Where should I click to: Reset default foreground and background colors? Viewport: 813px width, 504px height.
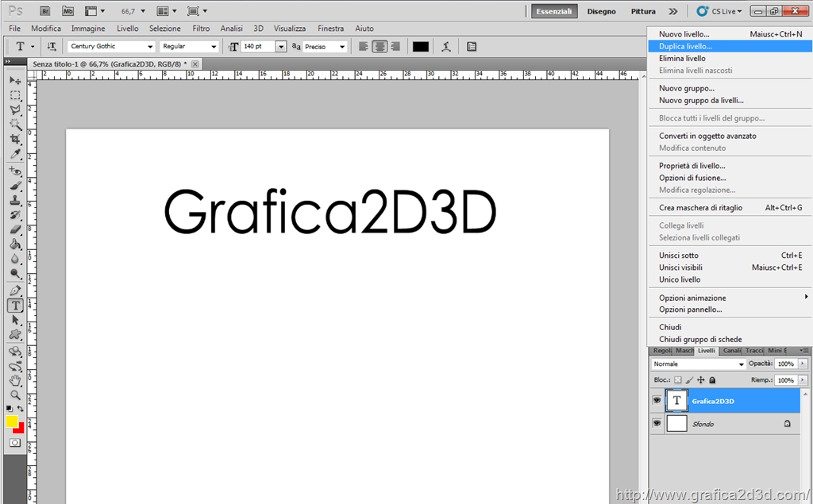[x=10, y=409]
